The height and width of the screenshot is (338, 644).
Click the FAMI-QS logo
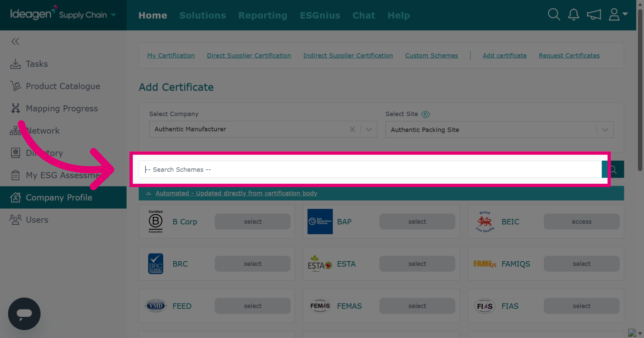(485, 264)
